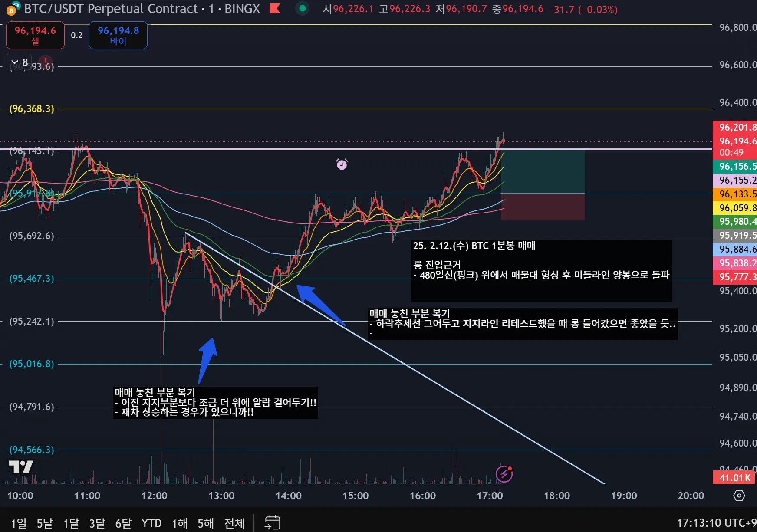Select the YTD time range
Viewport: 757px width, 532px height.
[151, 523]
